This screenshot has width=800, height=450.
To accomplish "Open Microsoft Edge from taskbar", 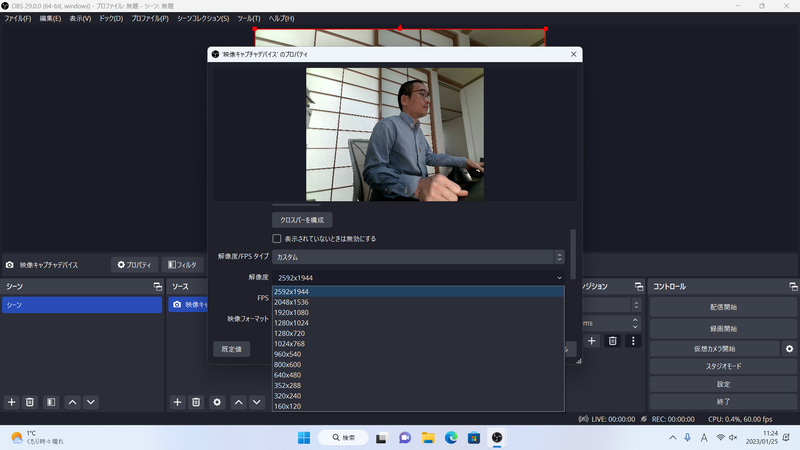I will pos(451,438).
